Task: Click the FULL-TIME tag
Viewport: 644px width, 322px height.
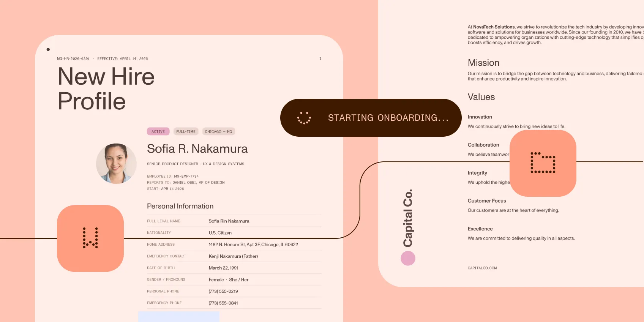Action: (186, 131)
